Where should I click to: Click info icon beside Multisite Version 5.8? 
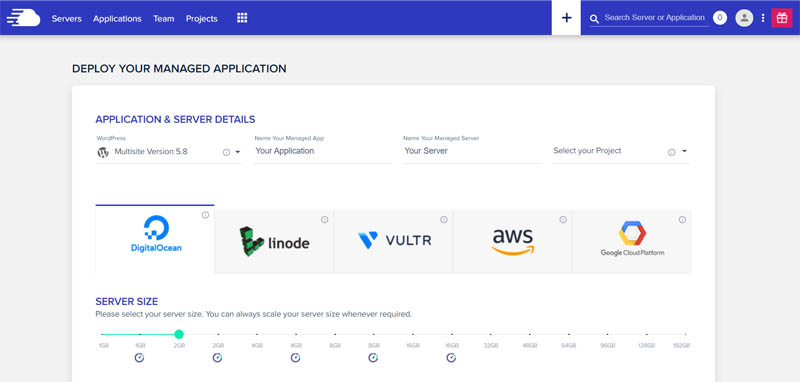click(x=226, y=152)
